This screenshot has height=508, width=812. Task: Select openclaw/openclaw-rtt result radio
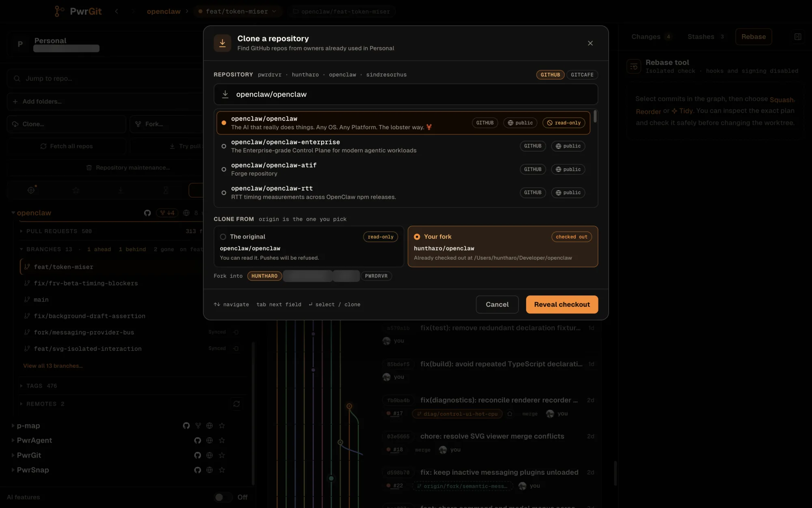[x=224, y=193]
